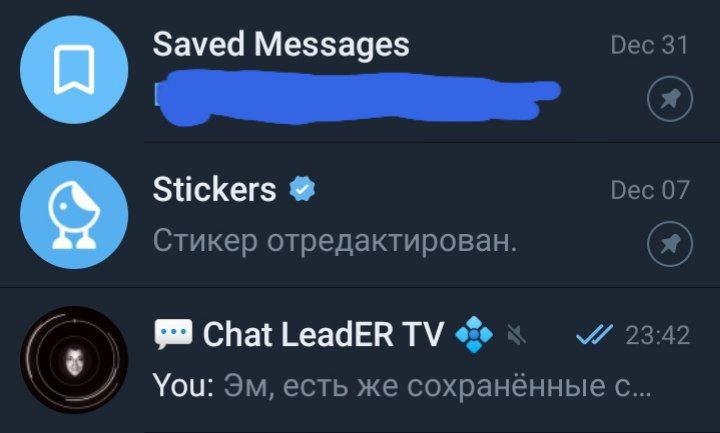Click the blue diamond emoji after LeadER TV
Viewport: 720px width, 433px height.
(474, 334)
